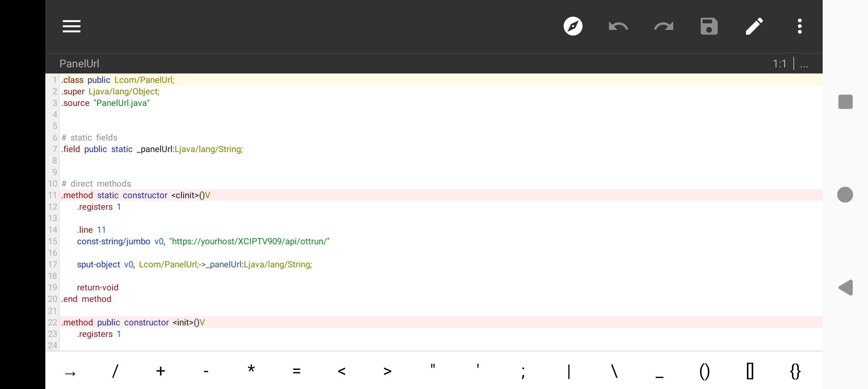Place cursor on the https URL string line
Screen dimensions: 868x389
[x=249, y=241]
